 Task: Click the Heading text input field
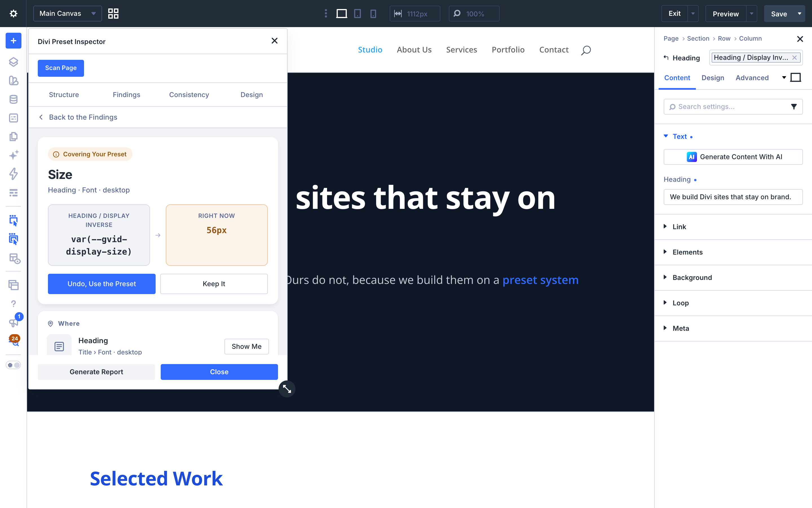[x=733, y=197]
